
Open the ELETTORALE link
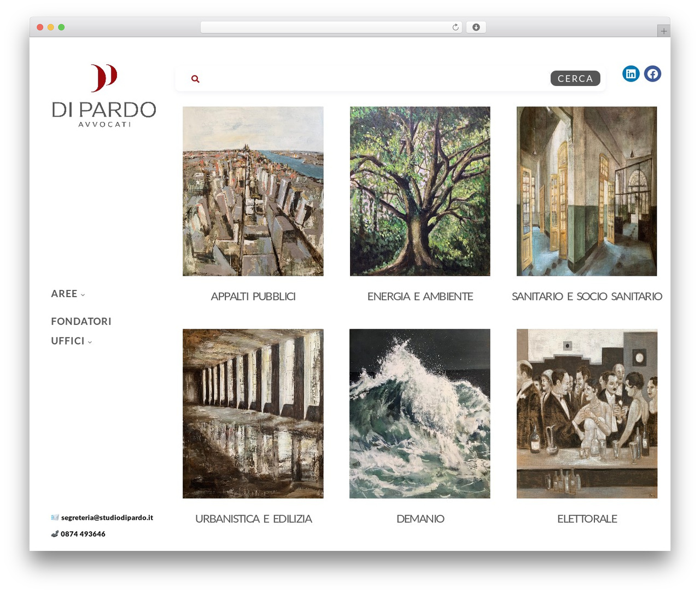587,519
